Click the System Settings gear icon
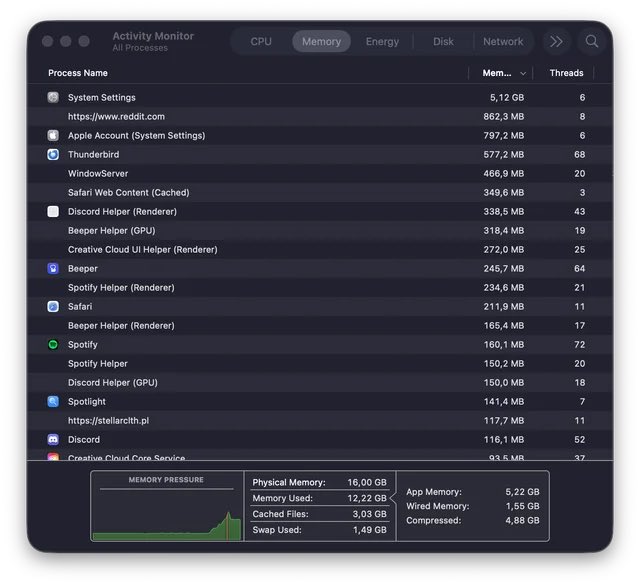The width and height of the screenshot is (640, 586). (53, 97)
